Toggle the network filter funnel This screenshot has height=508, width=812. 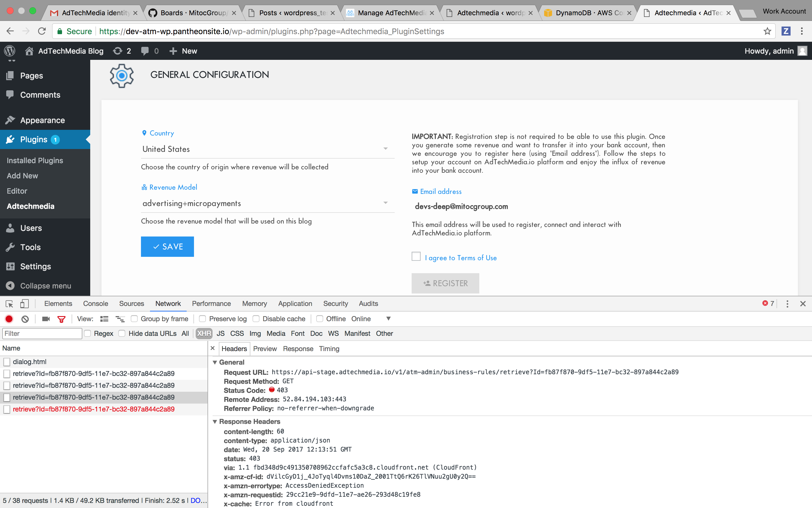coord(61,319)
